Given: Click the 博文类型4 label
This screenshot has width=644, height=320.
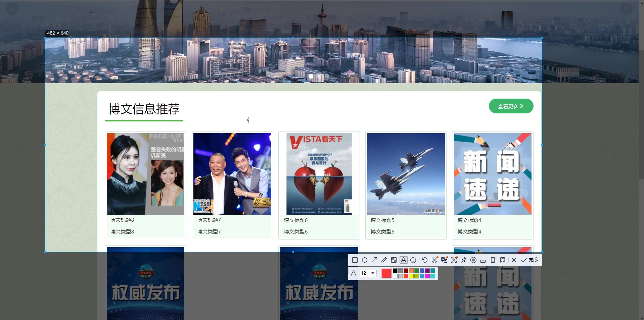Looking at the screenshot, I should 469,232.
